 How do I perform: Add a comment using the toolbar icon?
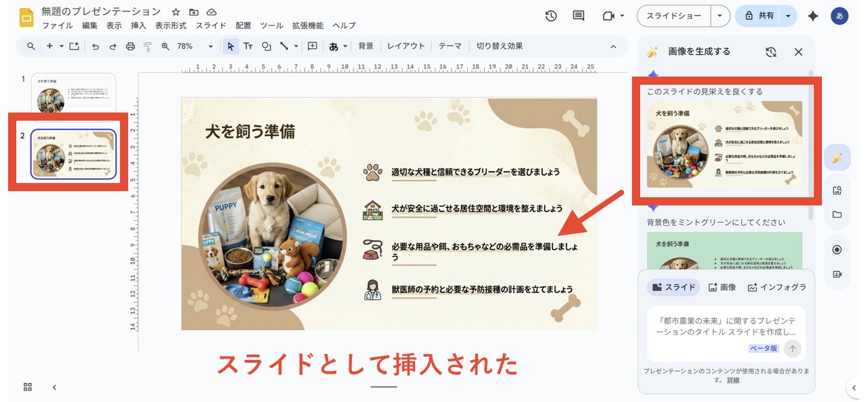313,46
